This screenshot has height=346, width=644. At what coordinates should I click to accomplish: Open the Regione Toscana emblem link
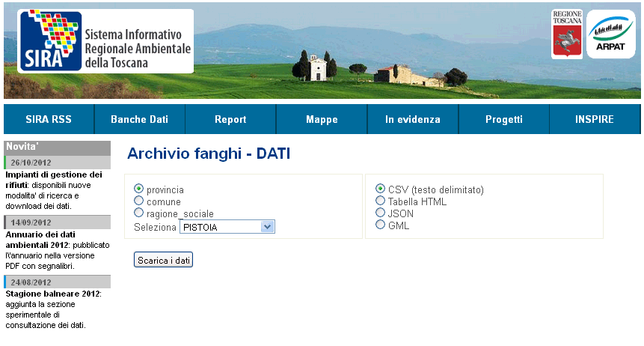(x=567, y=34)
